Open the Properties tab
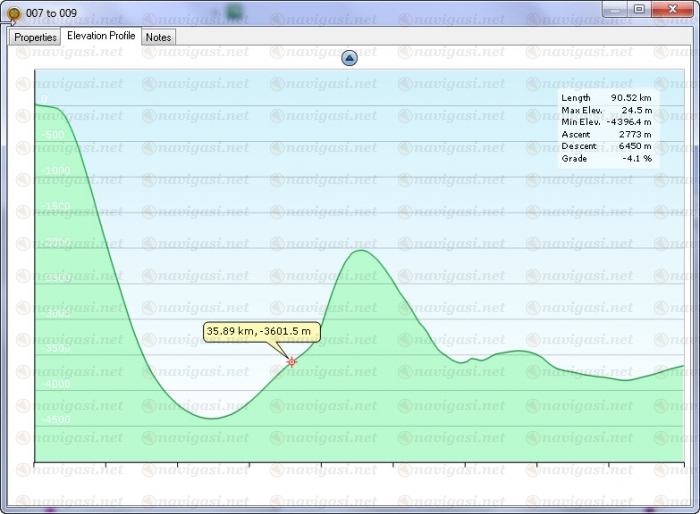 (x=35, y=37)
